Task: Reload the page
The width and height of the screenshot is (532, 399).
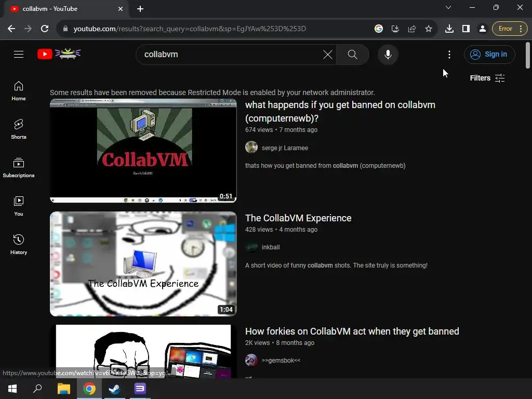Action: pyautogui.click(x=45, y=29)
